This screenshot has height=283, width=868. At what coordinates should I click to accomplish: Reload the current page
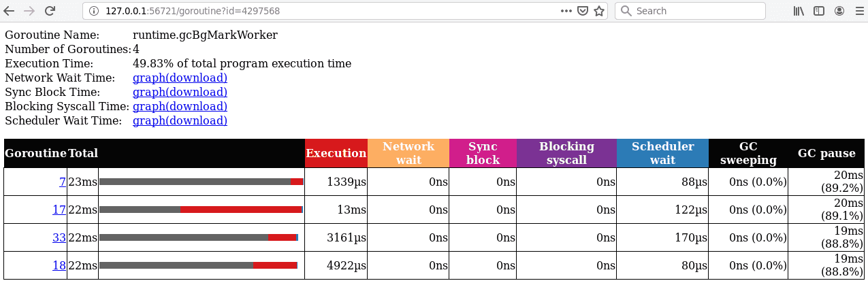pos(50,11)
